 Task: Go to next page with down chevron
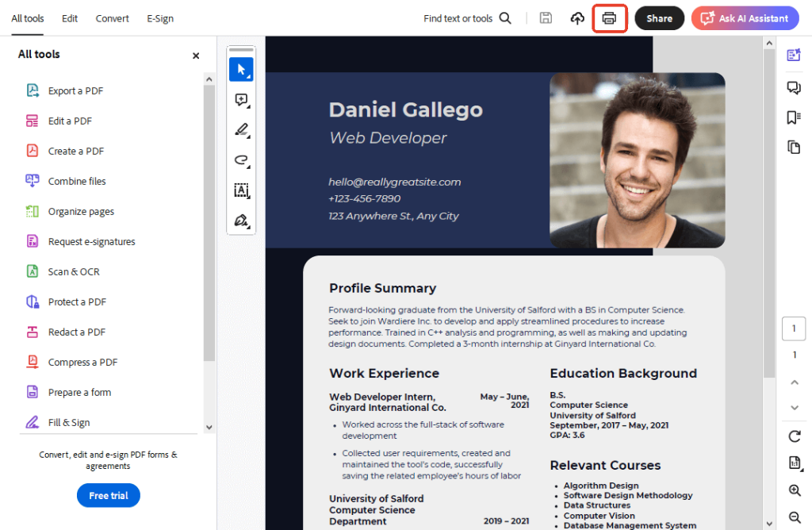795,408
